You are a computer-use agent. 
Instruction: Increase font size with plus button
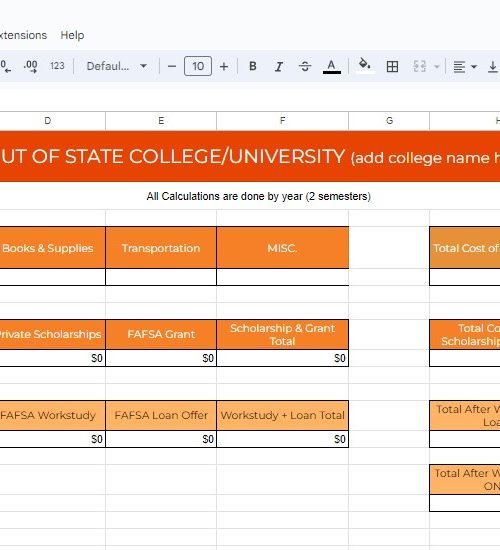224,66
